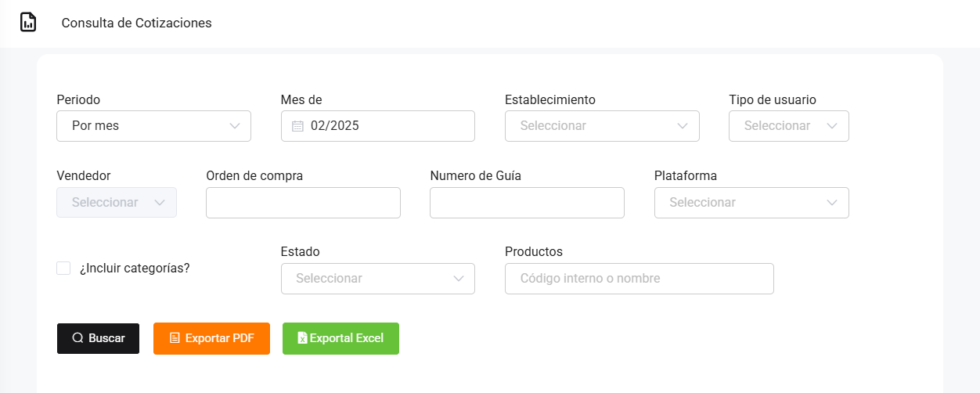Click the Excel file icon on green button
The height and width of the screenshot is (393, 980).
tap(302, 338)
